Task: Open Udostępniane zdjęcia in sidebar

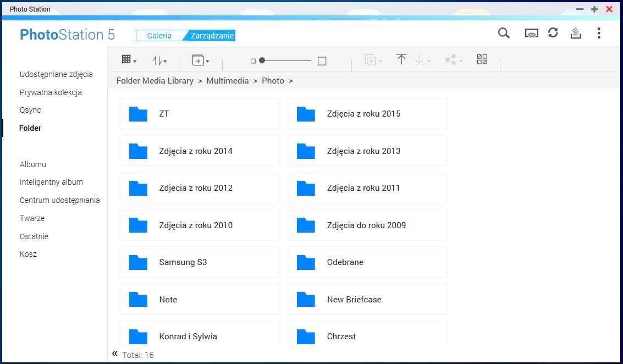Action: 56,74
